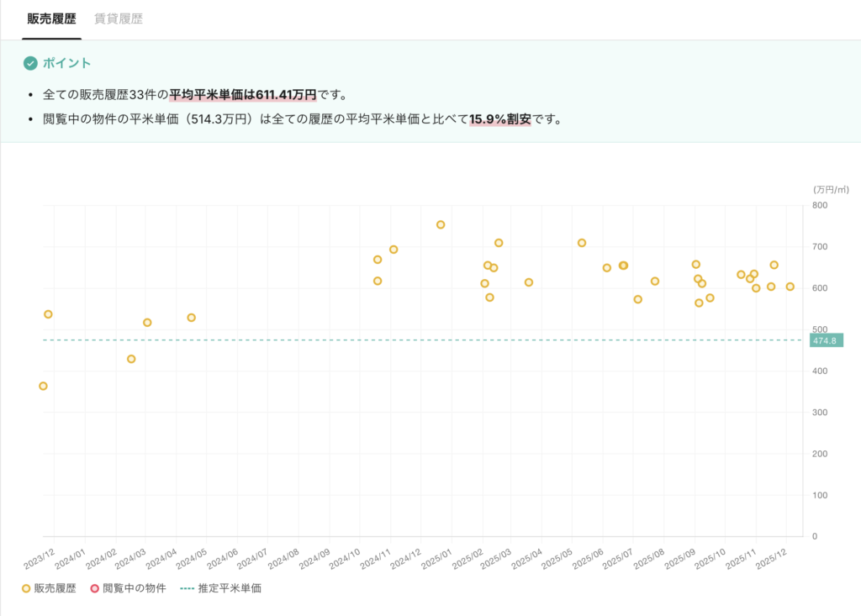Click the highlighted 平均平米単価は611.41万円 text
Image resolution: width=861 pixels, height=616 pixels.
(x=243, y=95)
